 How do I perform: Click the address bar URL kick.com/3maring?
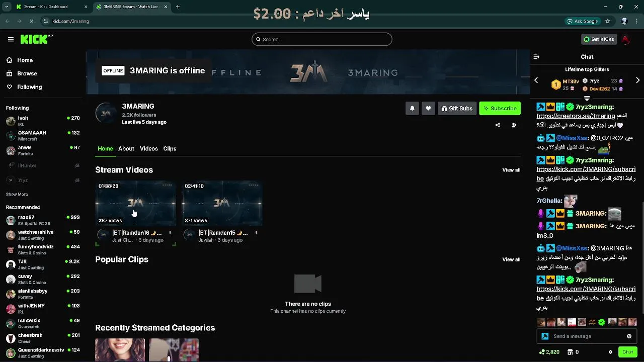click(x=70, y=21)
